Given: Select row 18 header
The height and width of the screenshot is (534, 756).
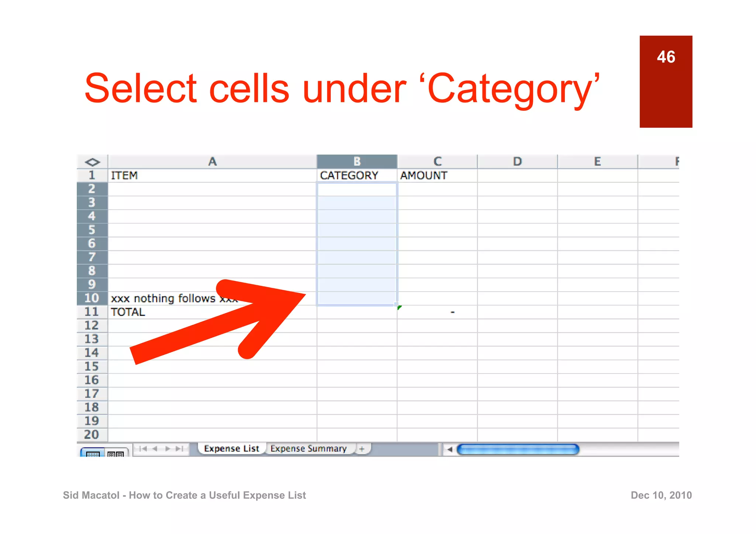Looking at the screenshot, I should point(92,407).
